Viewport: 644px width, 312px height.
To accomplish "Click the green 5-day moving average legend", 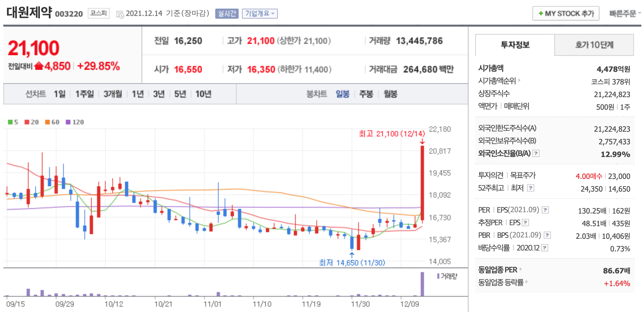I will 13,122.
